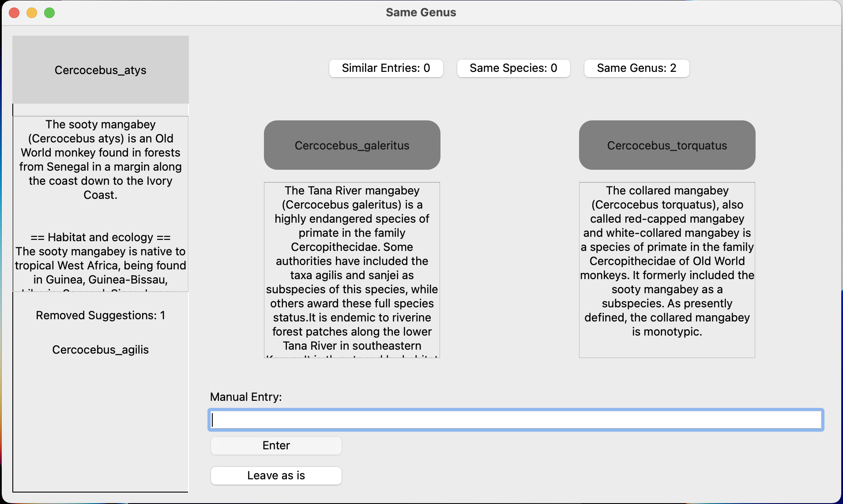The height and width of the screenshot is (504, 843).
Task: Click the narrow strip under Cercocebus_atys header
Action: tap(100, 109)
